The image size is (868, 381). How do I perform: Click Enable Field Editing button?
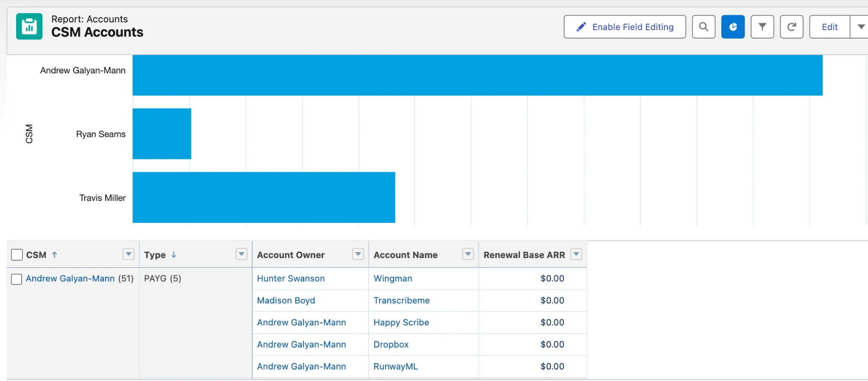[625, 27]
